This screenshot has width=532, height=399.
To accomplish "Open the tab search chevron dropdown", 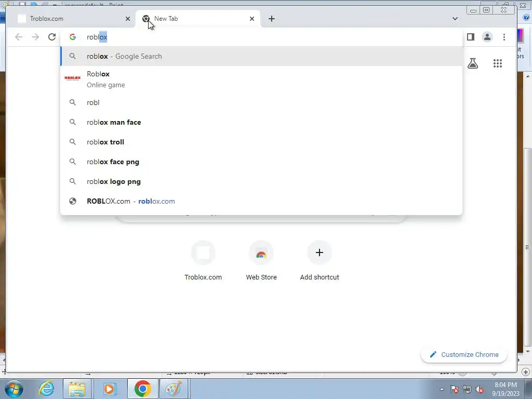I will 455,19.
